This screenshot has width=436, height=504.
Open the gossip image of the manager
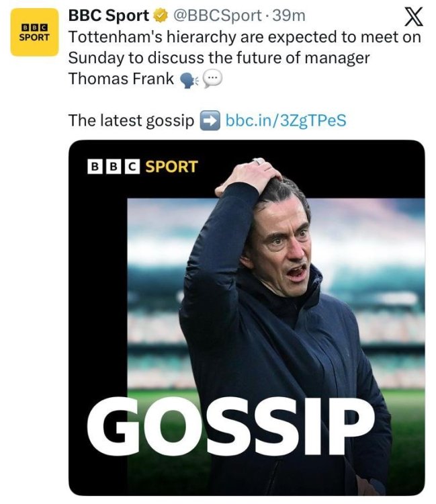tap(247, 316)
